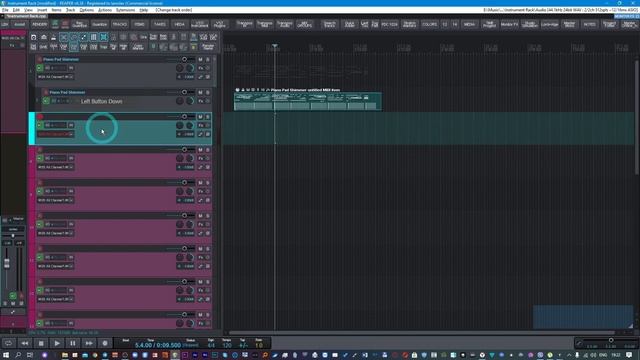Open MIDI input dropdown on fourth magenta track
The height and width of the screenshot is (360, 640).
coord(56,266)
